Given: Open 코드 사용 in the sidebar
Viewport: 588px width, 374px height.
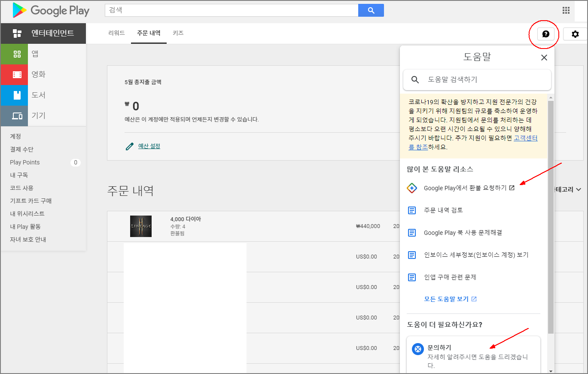Looking at the screenshot, I should (x=21, y=188).
